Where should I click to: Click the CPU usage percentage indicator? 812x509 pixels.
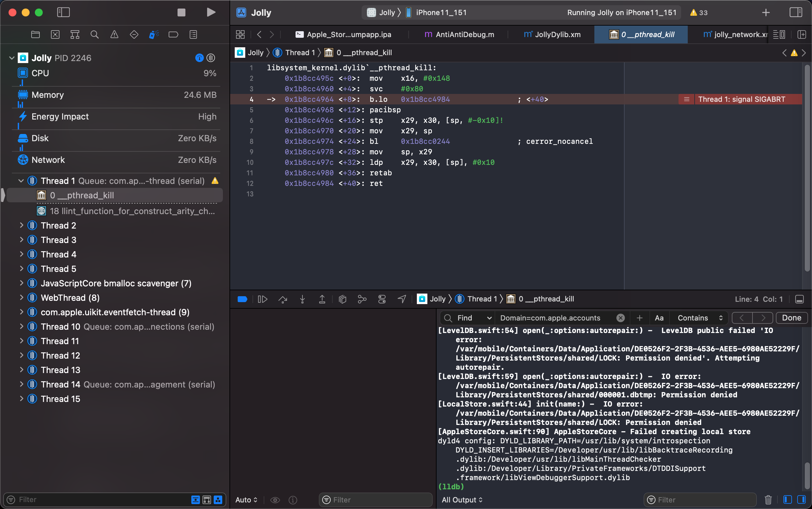point(210,73)
